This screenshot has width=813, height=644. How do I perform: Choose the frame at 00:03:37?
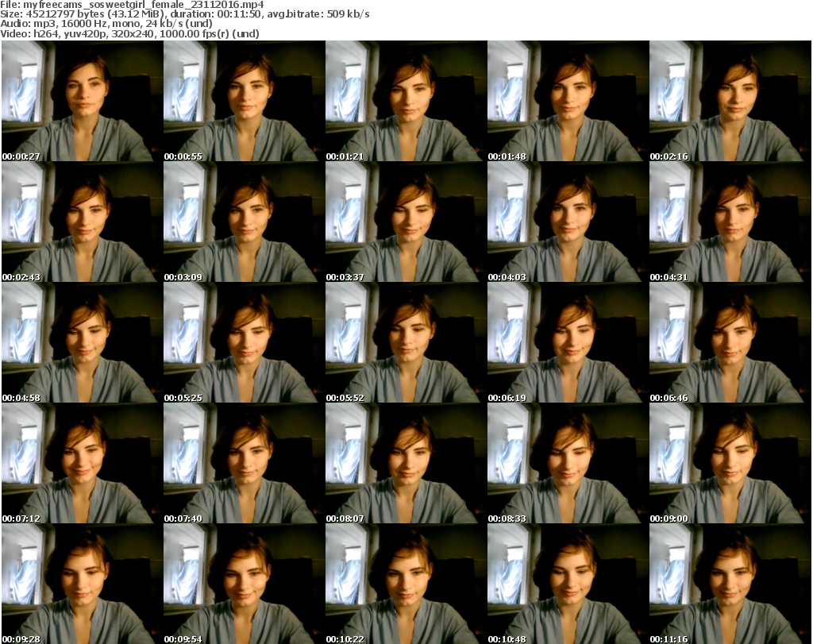pyautogui.click(x=406, y=222)
